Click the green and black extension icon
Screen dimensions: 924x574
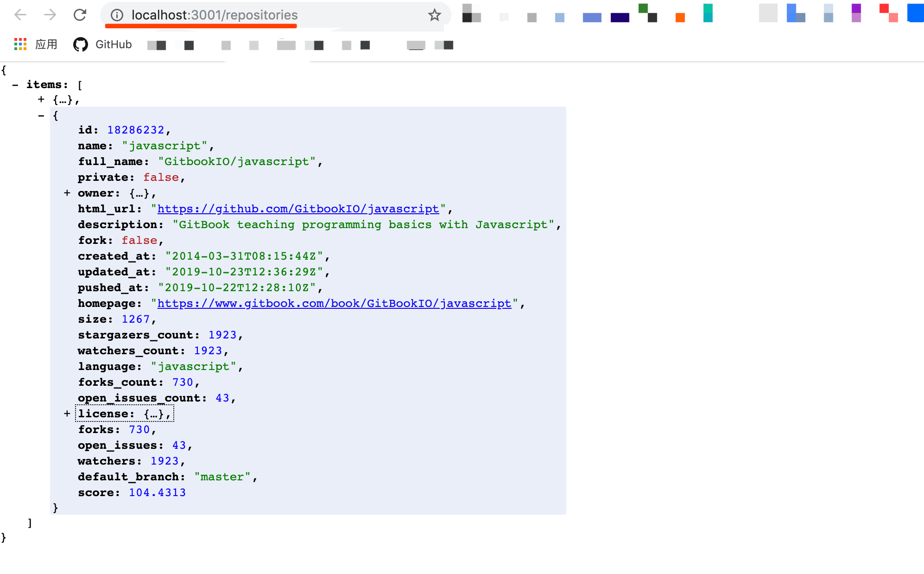tap(648, 13)
